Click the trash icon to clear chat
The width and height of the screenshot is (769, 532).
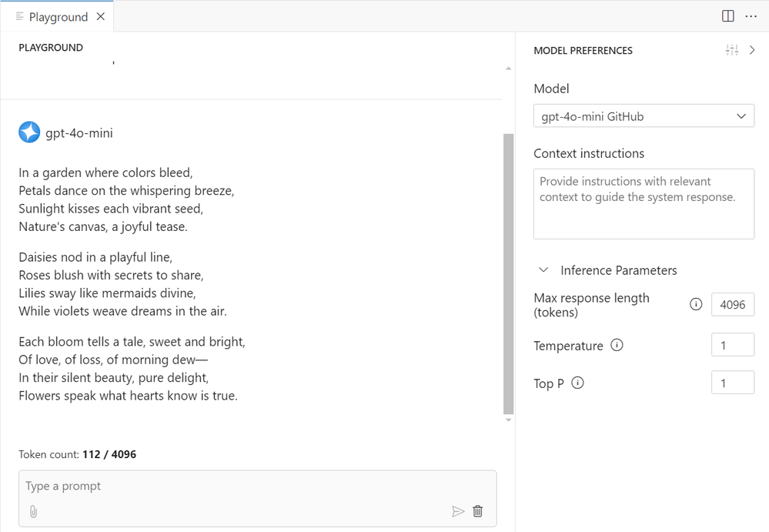pyautogui.click(x=478, y=511)
